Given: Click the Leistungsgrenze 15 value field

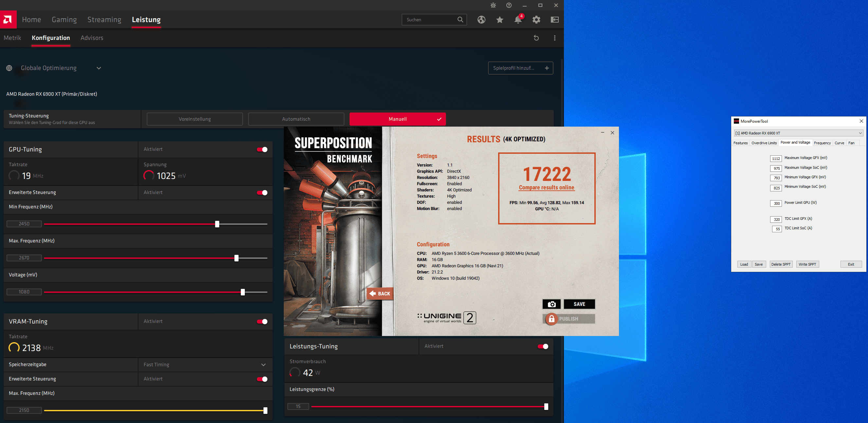Looking at the screenshot, I should point(298,406).
